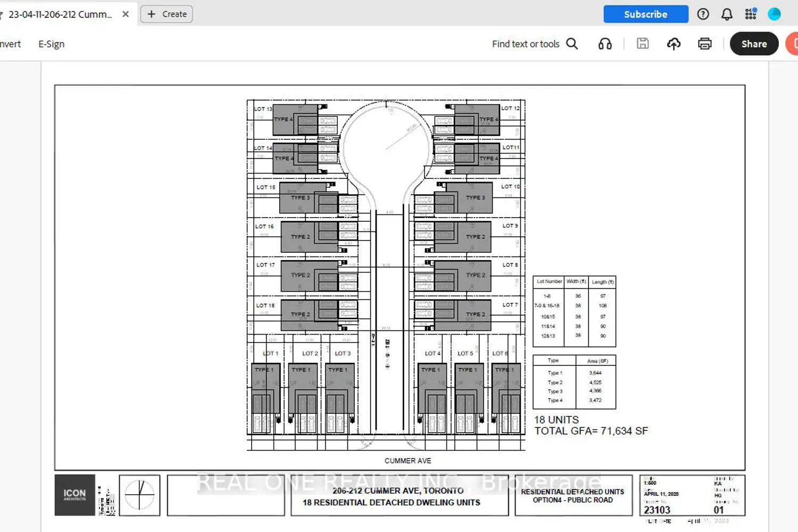Click the "LOT 9" label on the plan

(510, 226)
